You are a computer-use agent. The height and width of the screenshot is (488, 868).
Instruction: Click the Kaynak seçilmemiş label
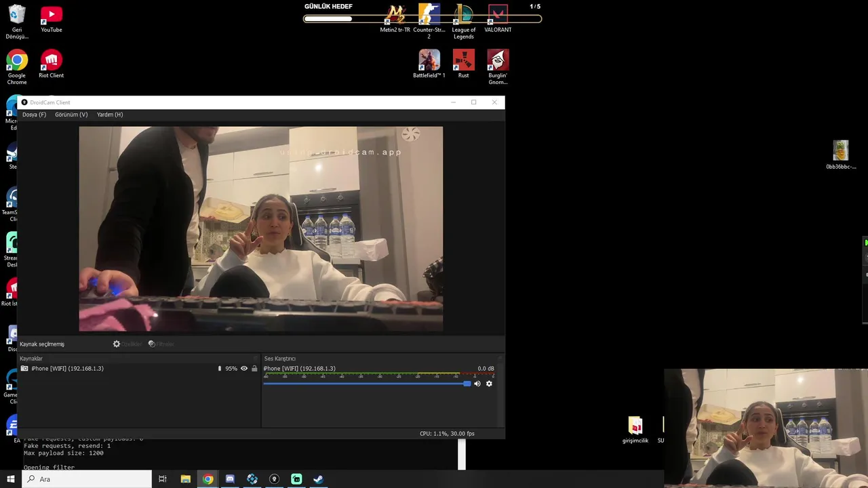42,344
